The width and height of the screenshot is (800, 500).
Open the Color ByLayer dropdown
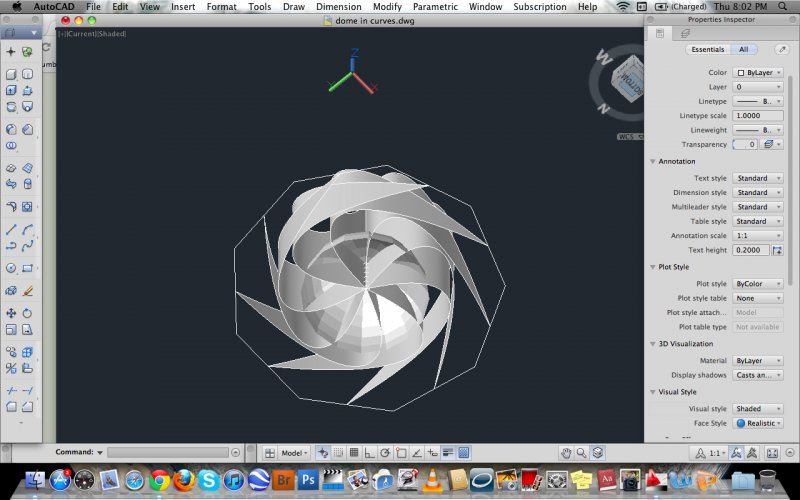759,72
